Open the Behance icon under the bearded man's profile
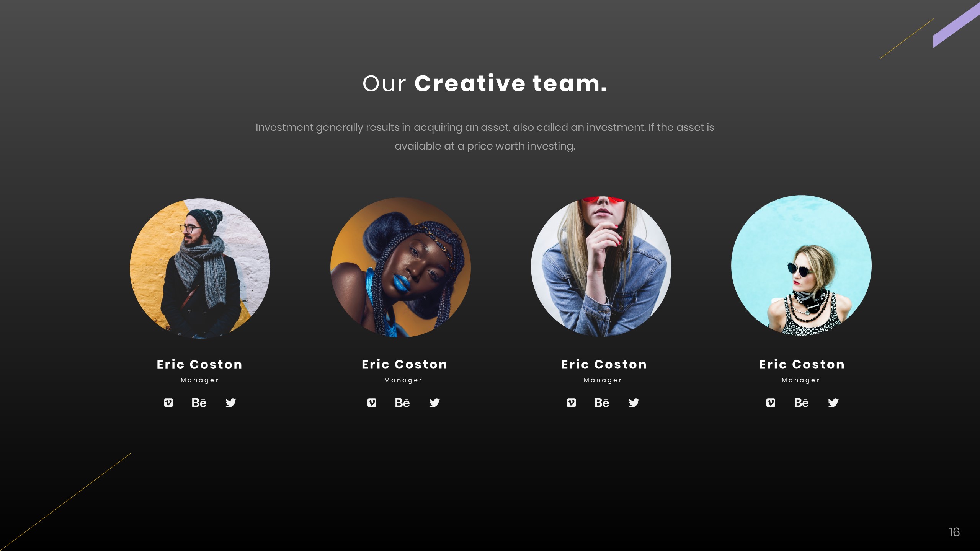Image resolution: width=980 pixels, height=551 pixels. tap(199, 403)
